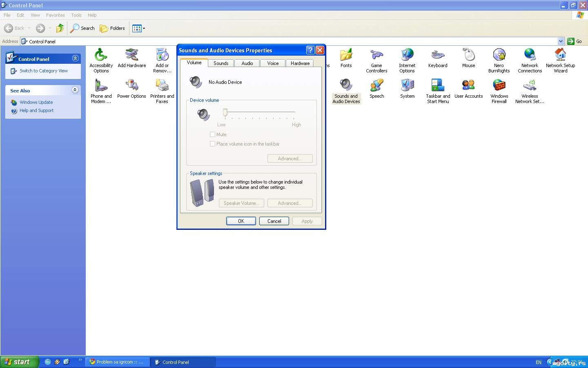Enable Place volume icon in the taskbar

(x=212, y=144)
